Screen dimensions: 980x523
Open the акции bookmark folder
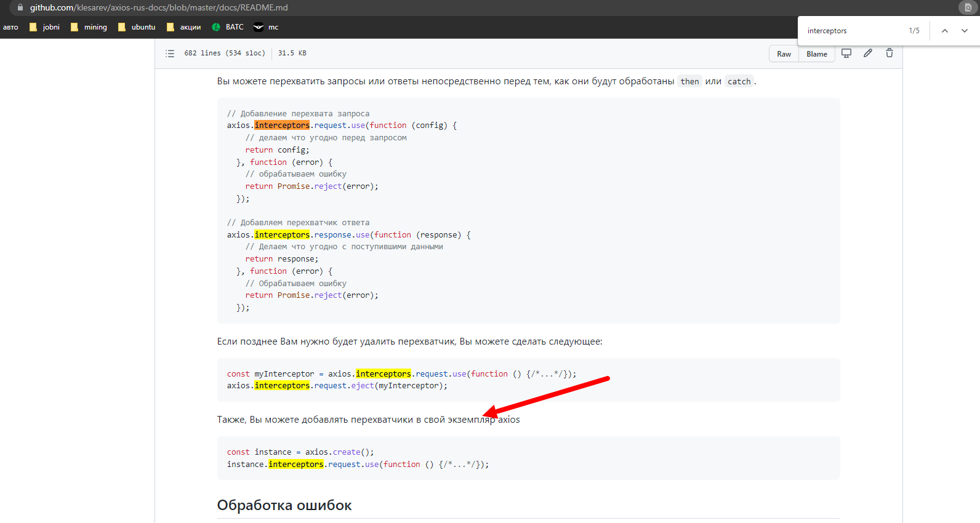[x=183, y=27]
